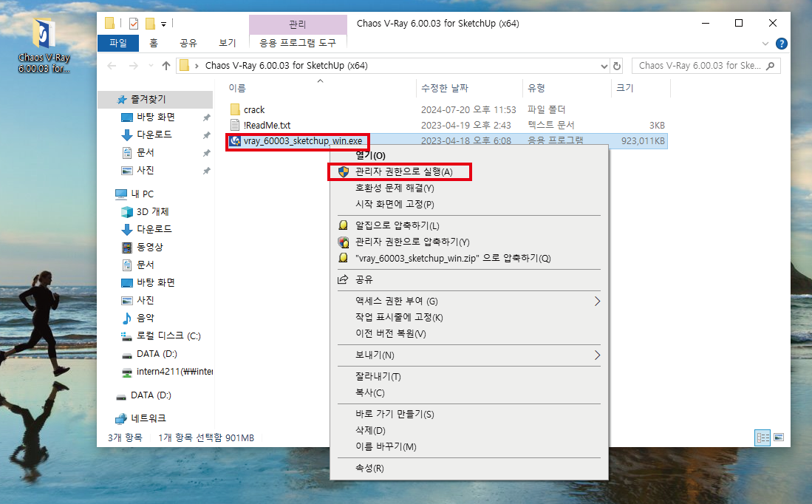Go up one folder level arrow
Image resolution: width=812 pixels, height=504 pixels.
pos(166,66)
